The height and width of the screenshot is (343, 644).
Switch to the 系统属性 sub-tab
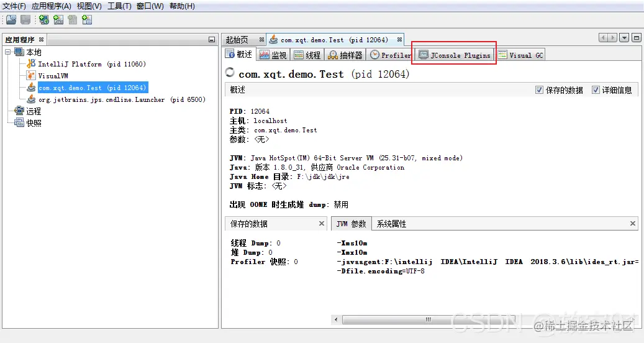(391, 224)
